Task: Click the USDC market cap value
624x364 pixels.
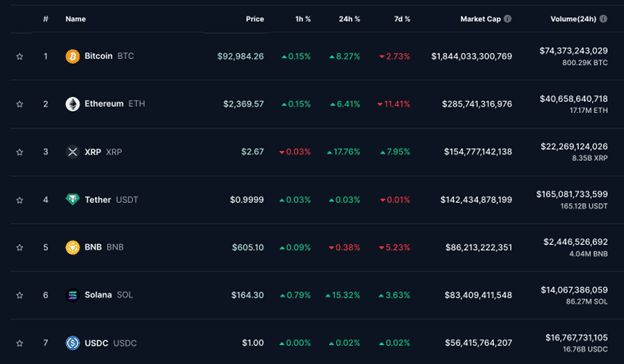Action: pyautogui.click(x=478, y=343)
